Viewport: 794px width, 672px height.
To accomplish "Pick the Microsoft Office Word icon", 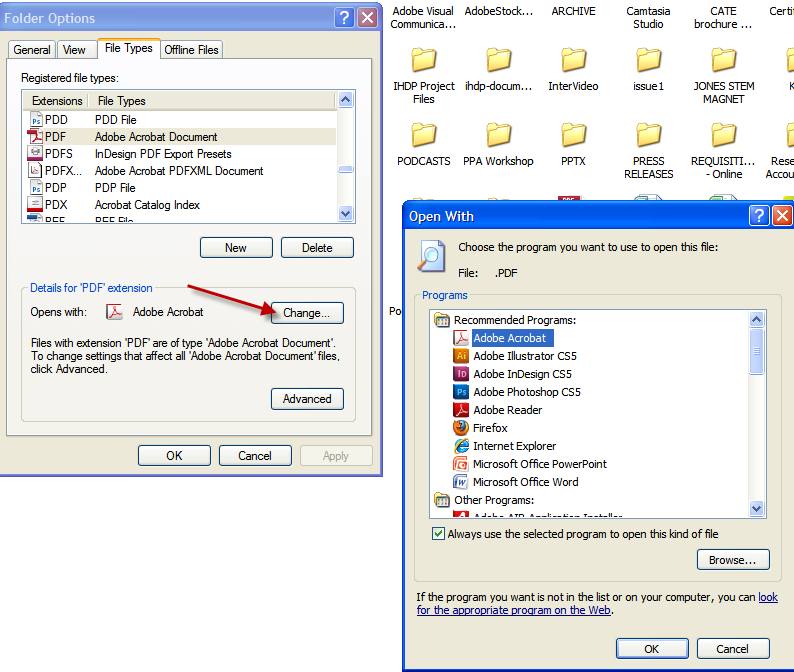I will [x=461, y=482].
